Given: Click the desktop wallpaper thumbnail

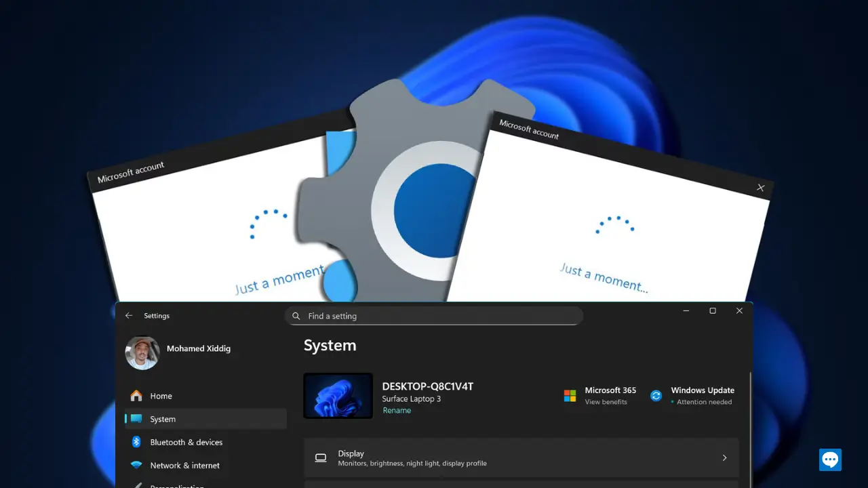Looking at the screenshot, I should 338,396.
